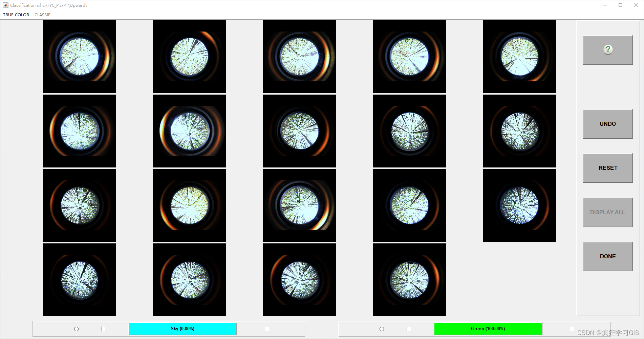Select the Green (100.00%) class bar
This screenshot has width=644, height=339.
click(488, 329)
